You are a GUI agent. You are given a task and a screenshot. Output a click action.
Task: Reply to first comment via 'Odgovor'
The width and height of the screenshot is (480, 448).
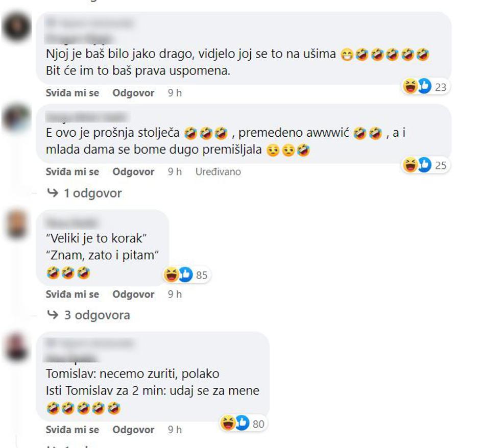tap(133, 93)
